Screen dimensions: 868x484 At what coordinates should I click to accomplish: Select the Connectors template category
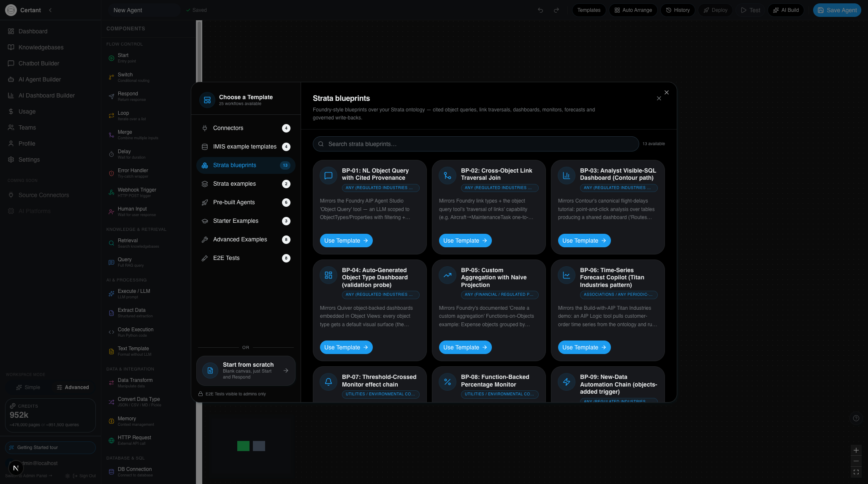point(246,128)
